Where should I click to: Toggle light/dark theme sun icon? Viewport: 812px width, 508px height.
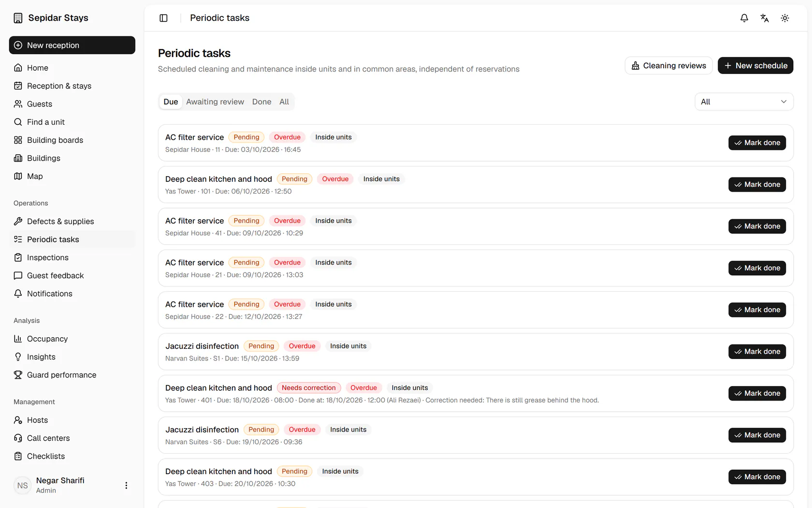point(785,18)
